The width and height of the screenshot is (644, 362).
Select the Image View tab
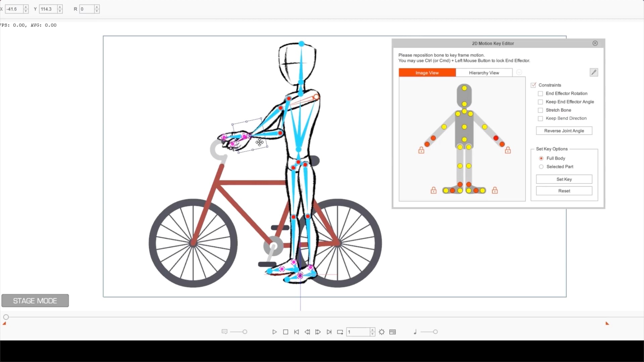tap(427, 73)
